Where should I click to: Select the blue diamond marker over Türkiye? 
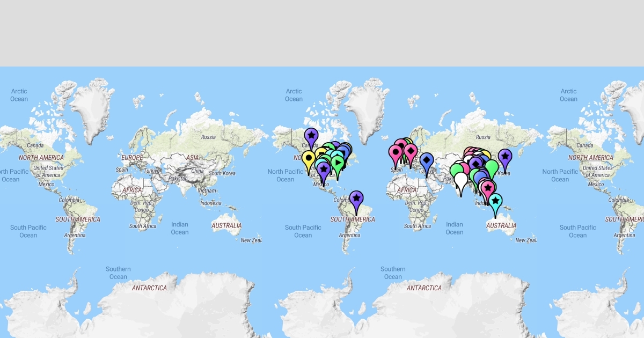(x=427, y=160)
